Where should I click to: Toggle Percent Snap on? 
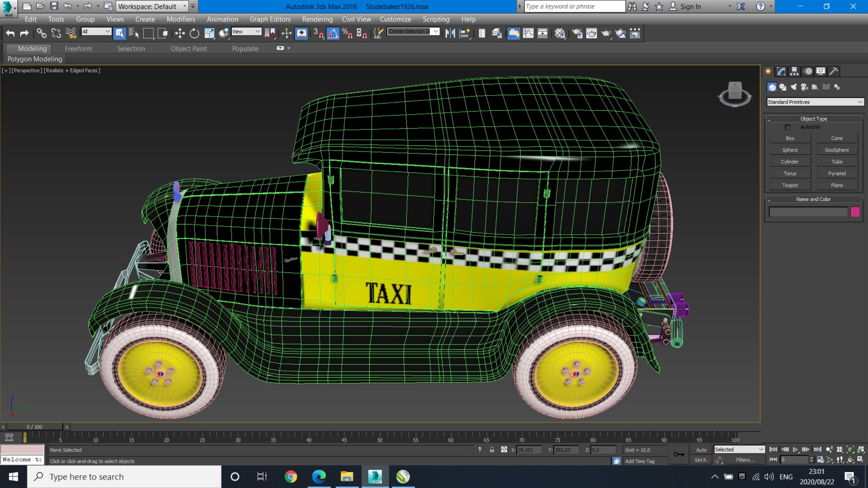[348, 33]
